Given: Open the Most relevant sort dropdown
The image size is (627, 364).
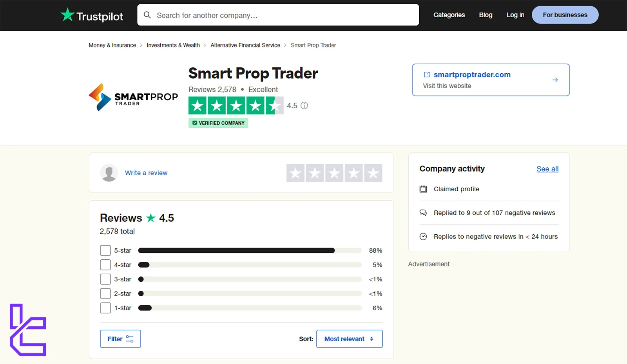Looking at the screenshot, I should pyautogui.click(x=349, y=339).
